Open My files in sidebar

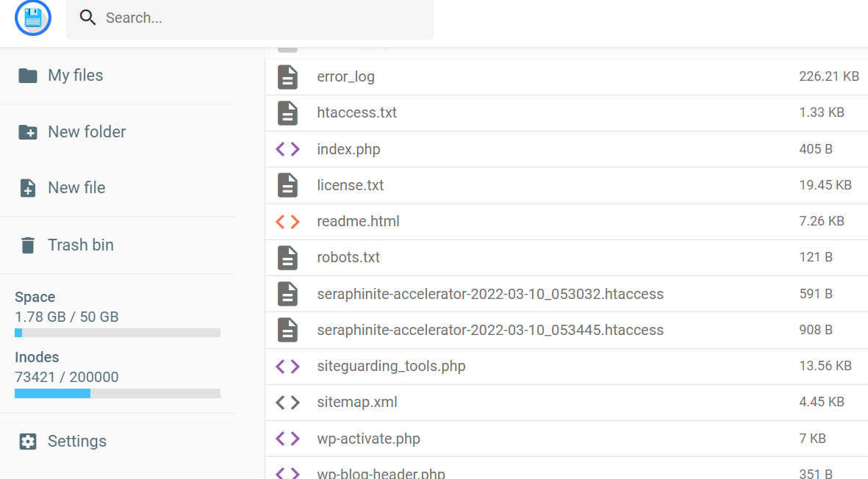(x=76, y=76)
